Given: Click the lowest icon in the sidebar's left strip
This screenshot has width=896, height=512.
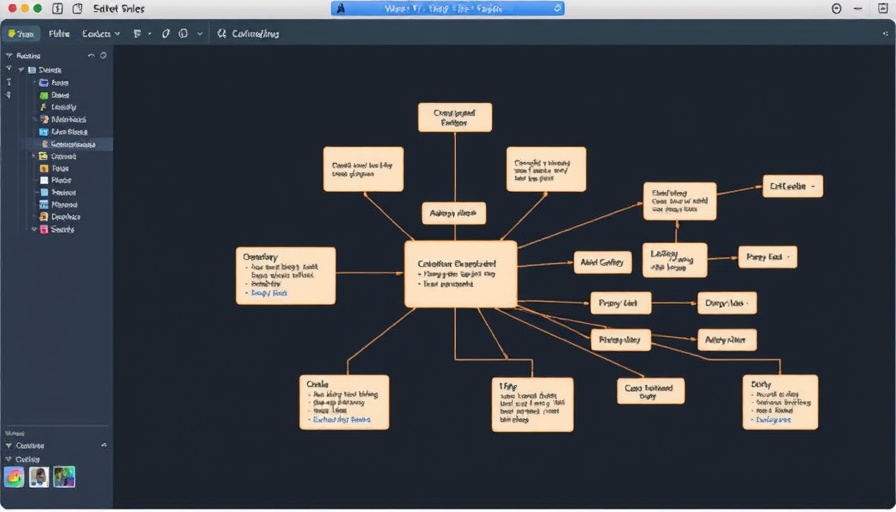Looking at the screenshot, I should [9, 95].
